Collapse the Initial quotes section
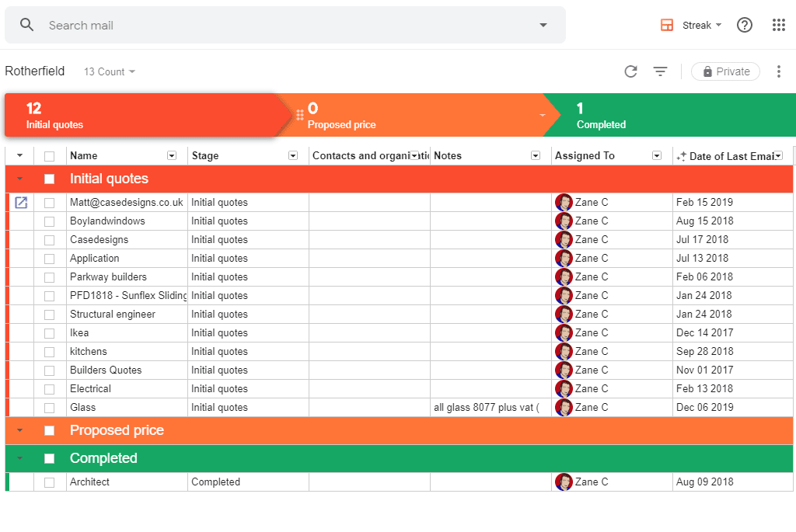 click(x=19, y=179)
